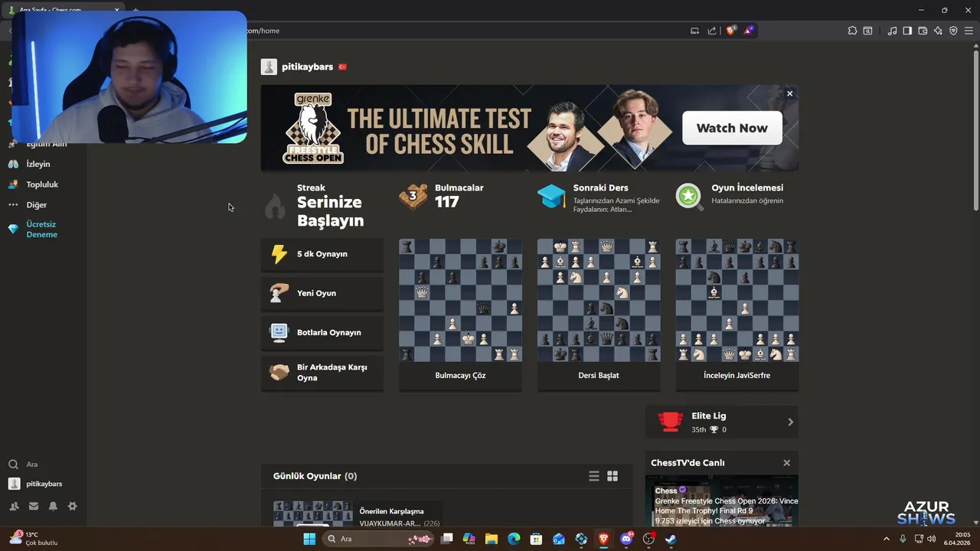Image resolution: width=980 pixels, height=551 pixels.
Task: Open Discord from taskbar
Action: (626, 539)
